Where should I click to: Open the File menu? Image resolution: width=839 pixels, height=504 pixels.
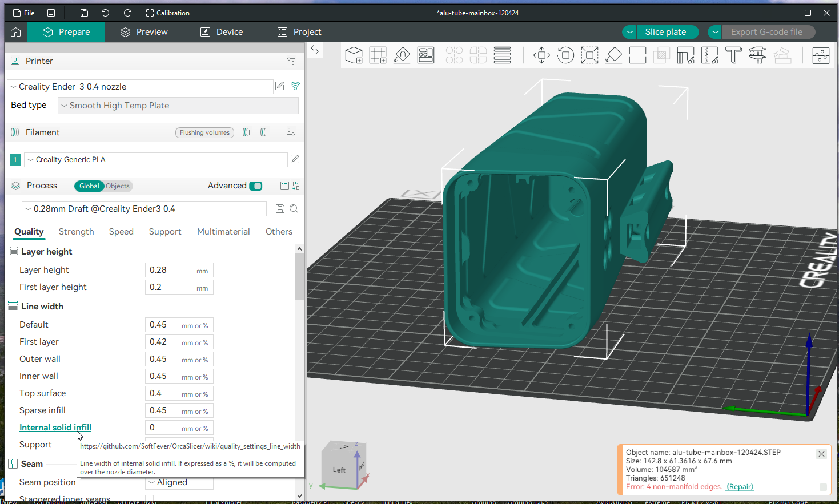click(24, 13)
